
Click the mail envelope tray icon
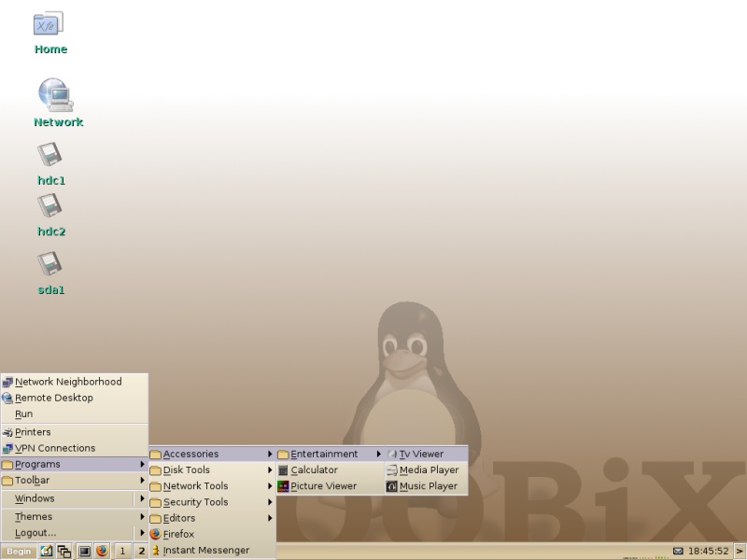point(678,552)
